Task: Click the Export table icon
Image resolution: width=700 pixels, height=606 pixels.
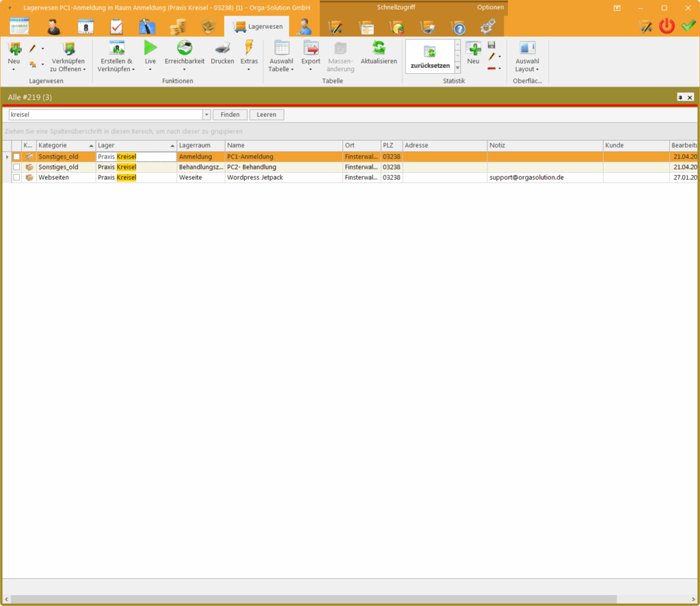Action: (x=311, y=48)
